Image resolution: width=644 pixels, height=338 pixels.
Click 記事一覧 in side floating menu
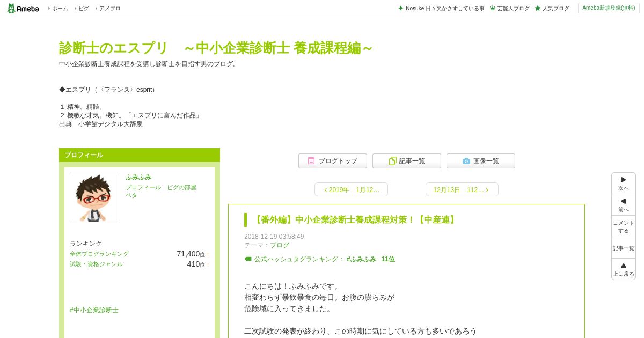click(624, 248)
